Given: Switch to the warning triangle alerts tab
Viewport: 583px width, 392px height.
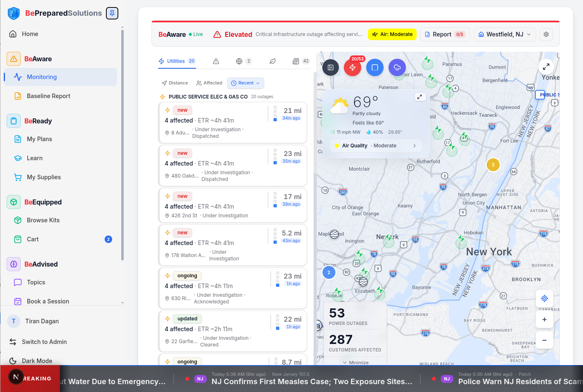Looking at the screenshot, I should pyautogui.click(x=216, y=61).
